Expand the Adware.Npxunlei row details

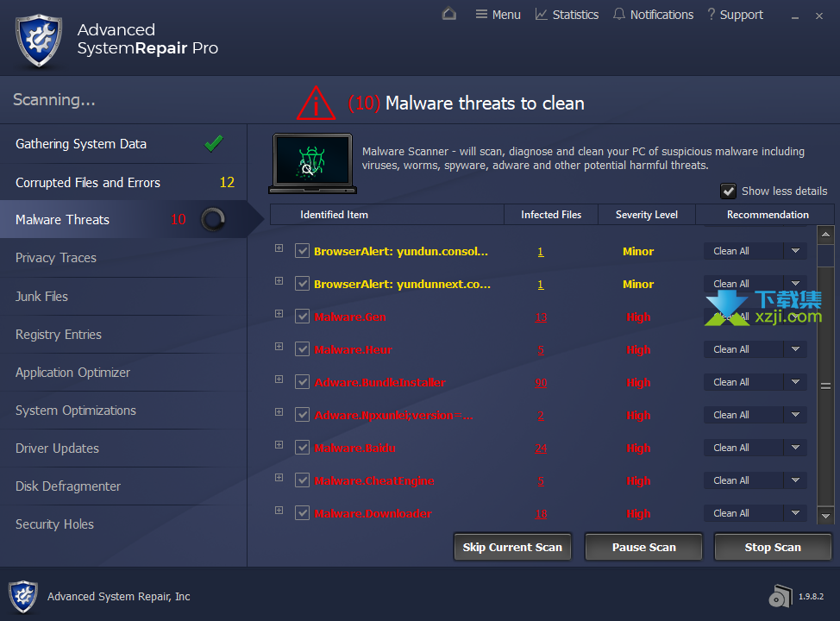pos(279,411)
